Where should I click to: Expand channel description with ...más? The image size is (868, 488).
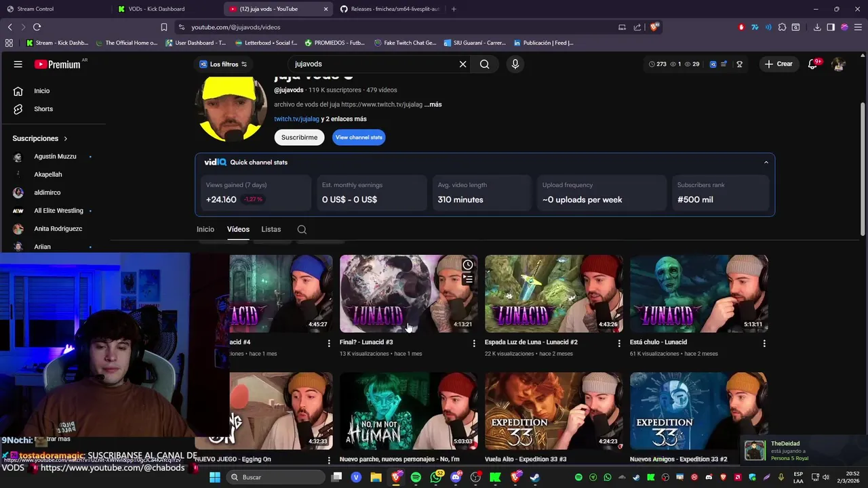tap(433, 104)
